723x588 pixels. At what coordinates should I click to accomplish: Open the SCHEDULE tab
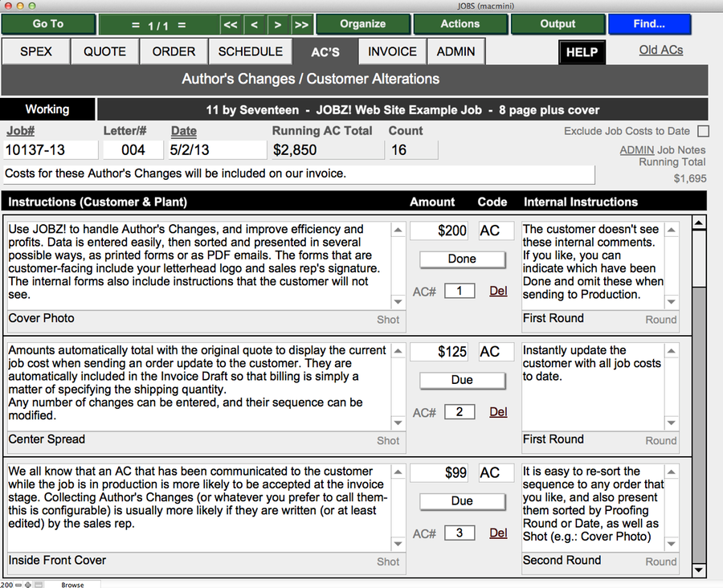(250, 51)
